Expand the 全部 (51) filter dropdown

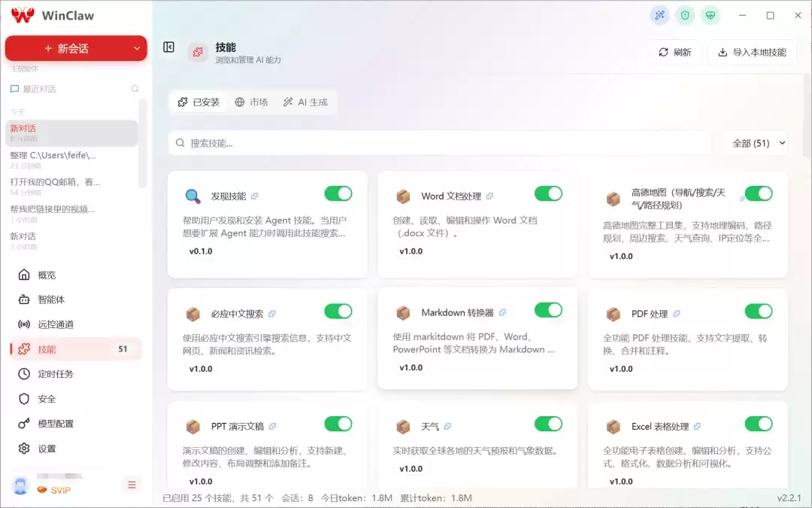coord(758,143)
